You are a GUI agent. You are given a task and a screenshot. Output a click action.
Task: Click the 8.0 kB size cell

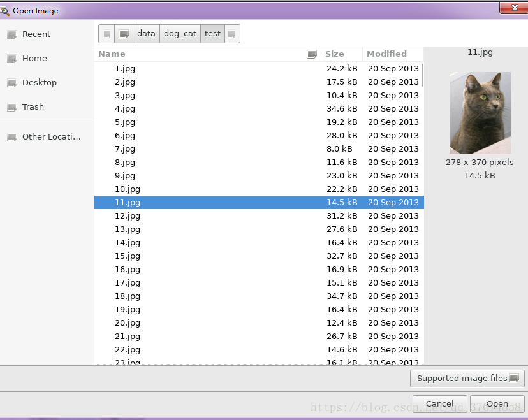pos(339,149)
